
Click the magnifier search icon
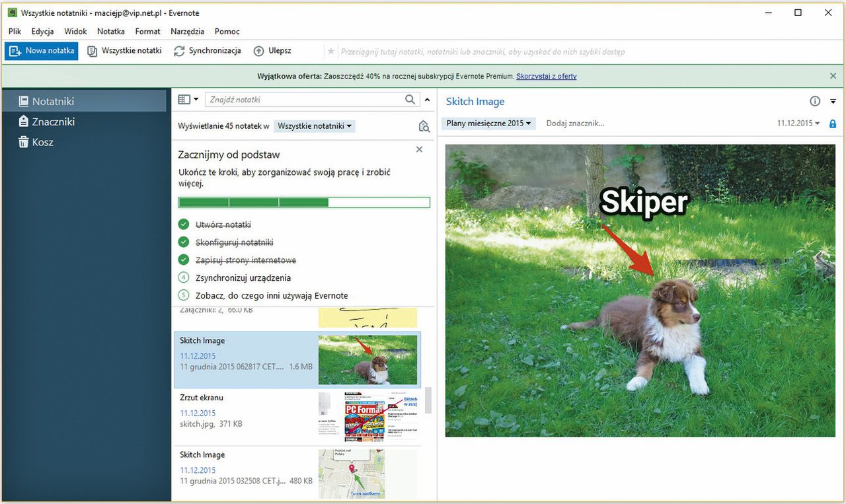pos(411,100)
